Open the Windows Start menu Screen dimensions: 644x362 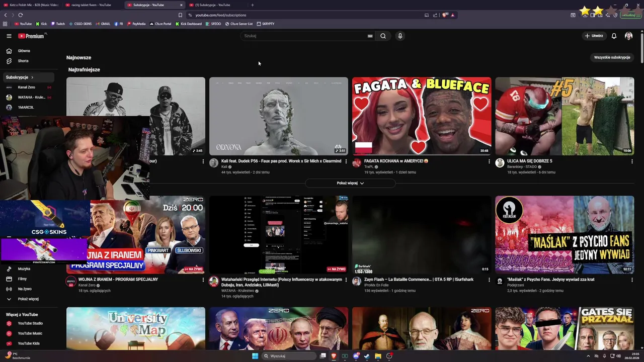coord(255,356)
